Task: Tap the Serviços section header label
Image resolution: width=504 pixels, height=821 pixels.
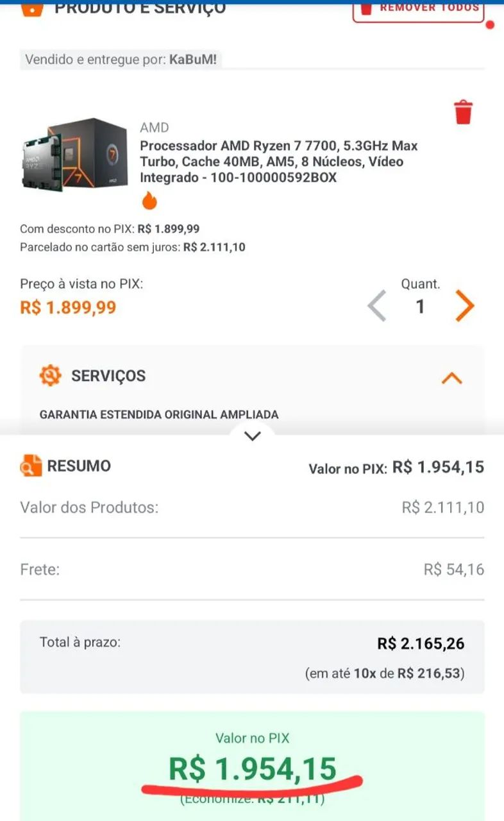Action: 108,376
